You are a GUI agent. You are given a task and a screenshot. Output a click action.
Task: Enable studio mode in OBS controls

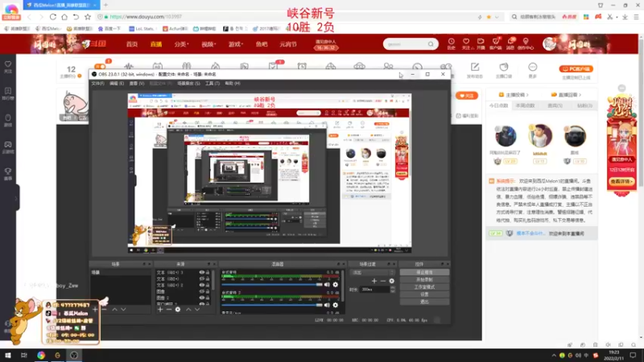pyautogui.click(x=424, y=287)
